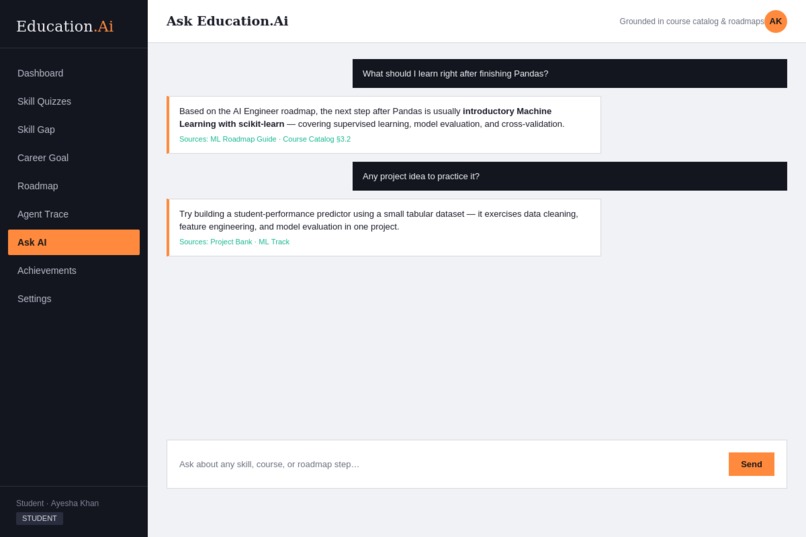This screenshot has width=806, height=537.
Task: Click the Send button
Action: click(x=751, y=464)
